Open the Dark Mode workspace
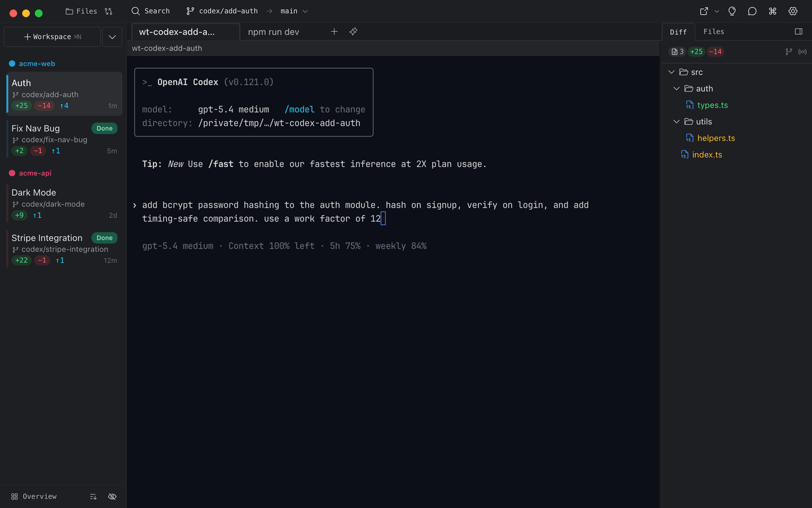The width and height of the screenshot is (812, 508). click(x=64, y=203)
